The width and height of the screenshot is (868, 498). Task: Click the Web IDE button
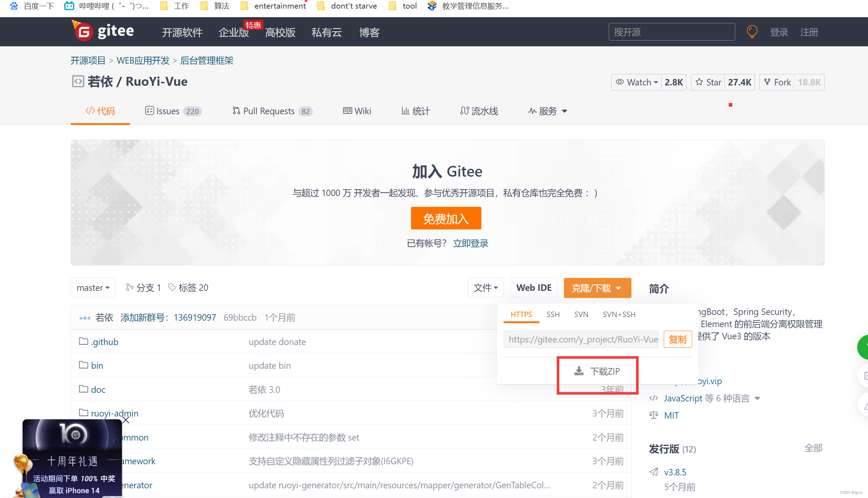click(534, 288)
